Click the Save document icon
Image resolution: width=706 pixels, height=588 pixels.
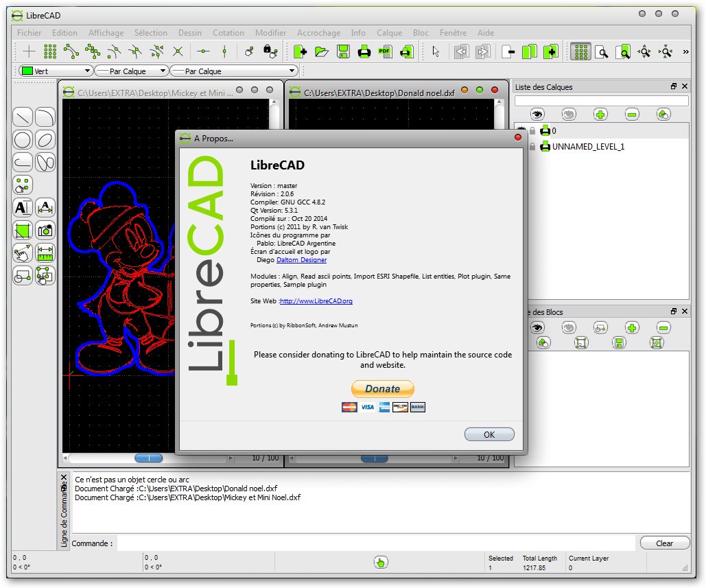click(x=343, y=51)
